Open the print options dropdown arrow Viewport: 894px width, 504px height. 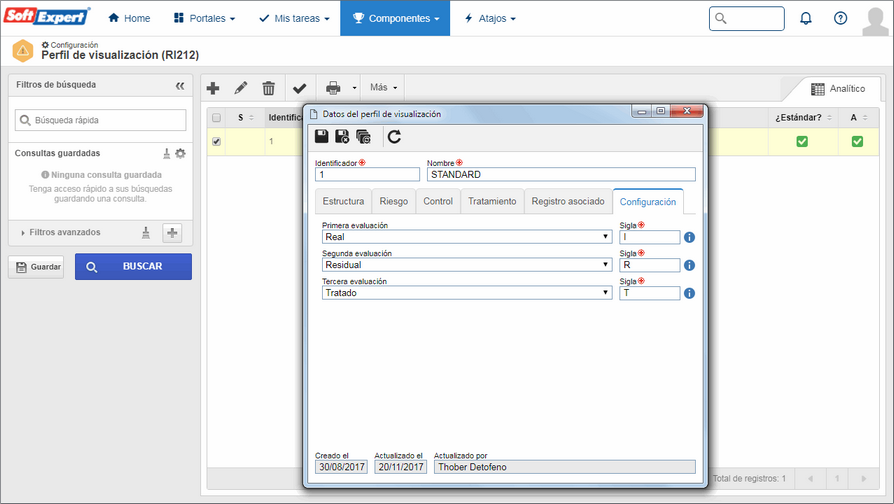354,88
